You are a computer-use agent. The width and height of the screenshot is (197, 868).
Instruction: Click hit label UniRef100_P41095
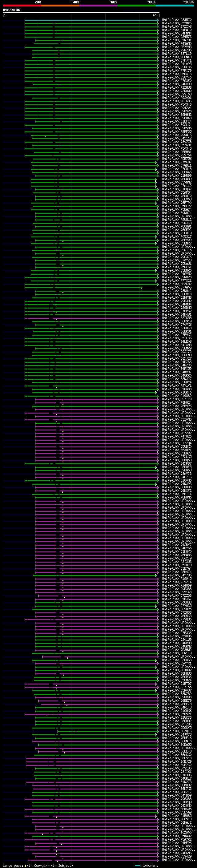[x=177, y=64]
